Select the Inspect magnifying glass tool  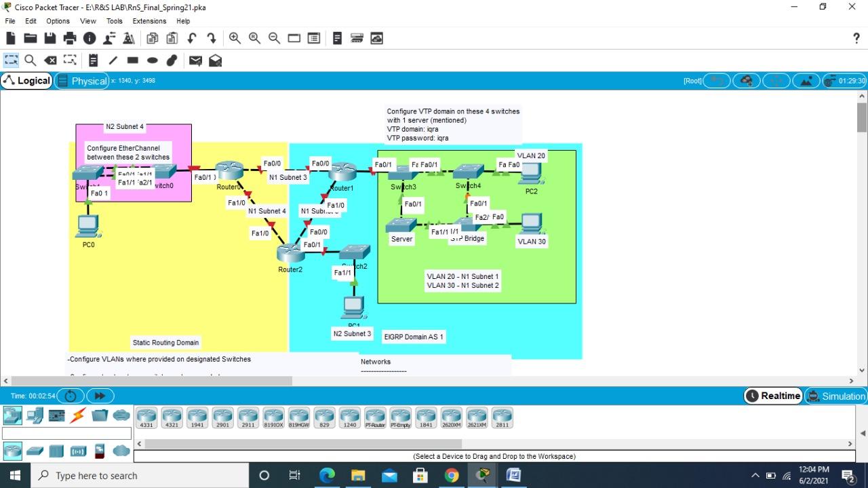(x=30, y=60)
